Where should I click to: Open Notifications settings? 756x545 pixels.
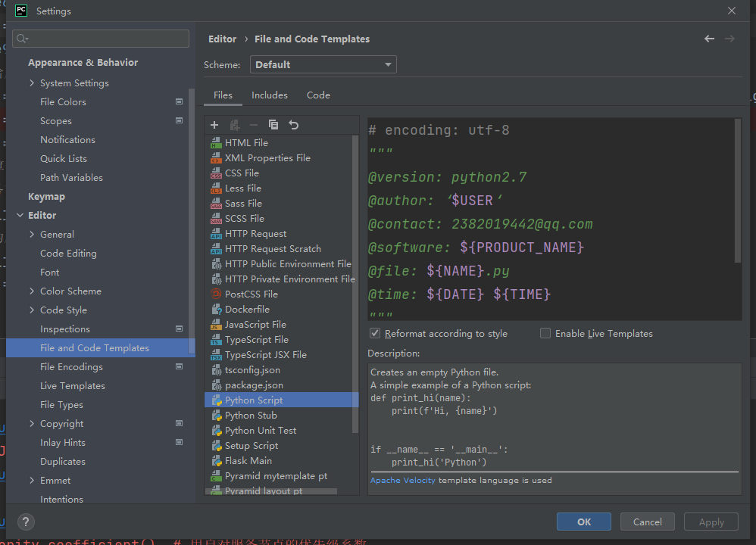[67, 140]
